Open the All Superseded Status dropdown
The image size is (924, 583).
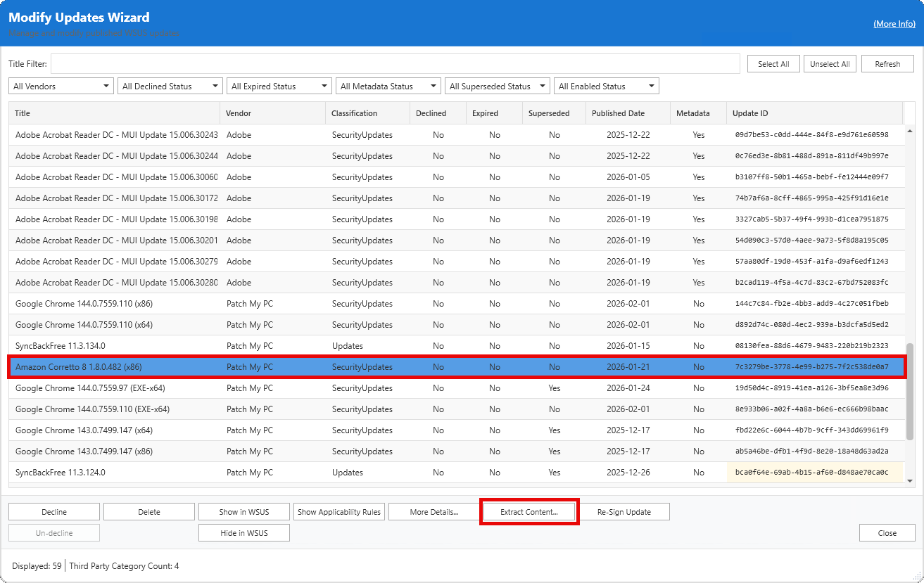(497, 87)
